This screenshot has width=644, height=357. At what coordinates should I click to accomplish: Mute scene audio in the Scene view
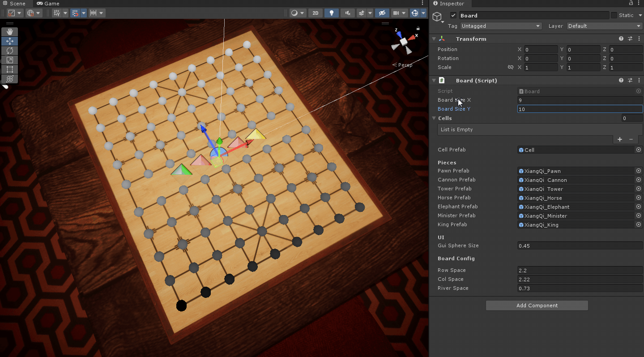point(347,13)
